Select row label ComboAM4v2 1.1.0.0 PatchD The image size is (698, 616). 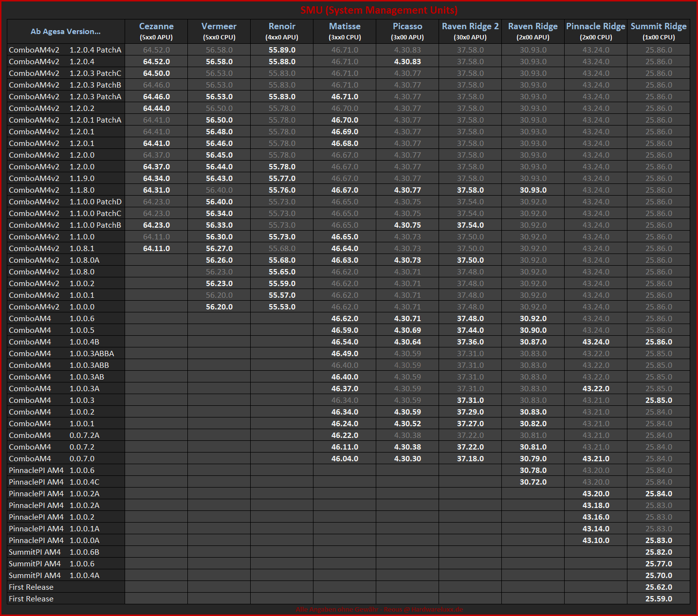[66, 201]
